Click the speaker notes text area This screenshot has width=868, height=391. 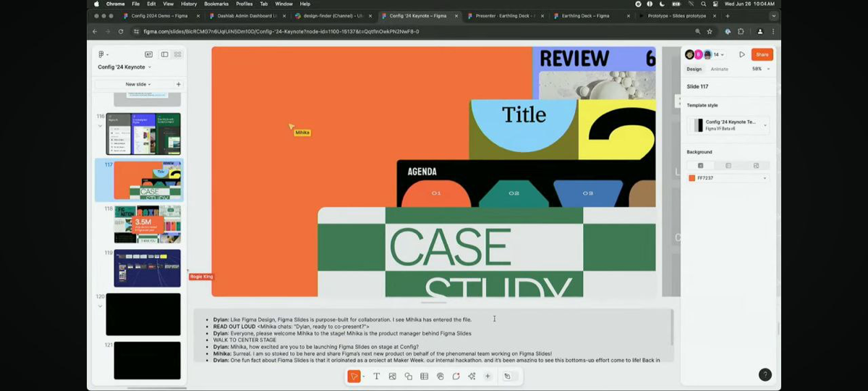tap(433, 335)
